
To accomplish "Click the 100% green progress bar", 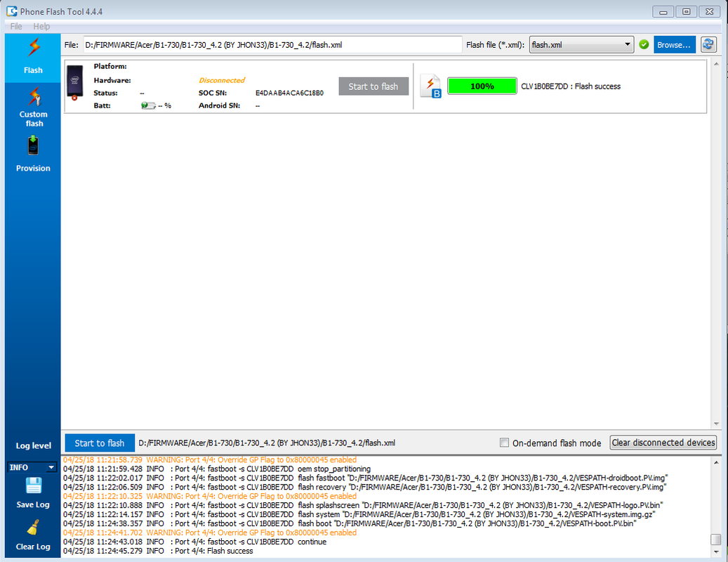I will (482, 86).
